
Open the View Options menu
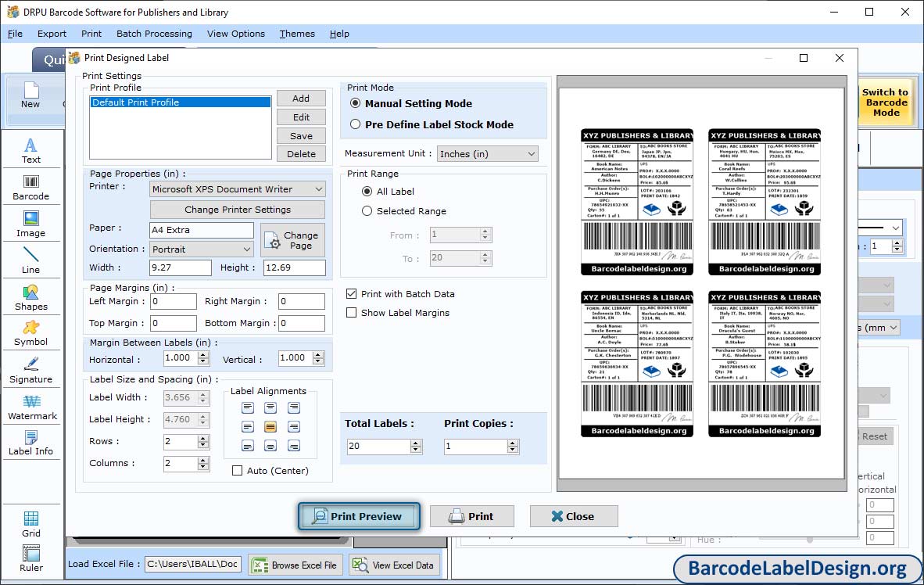coord(236,34)
